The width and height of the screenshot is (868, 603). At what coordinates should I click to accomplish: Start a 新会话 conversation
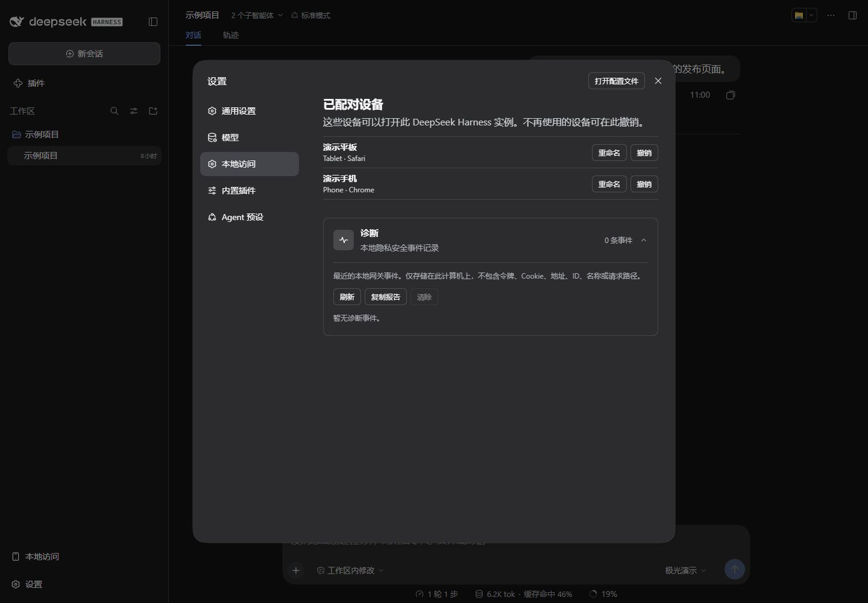pyautogui.click(x=84, y=54)
